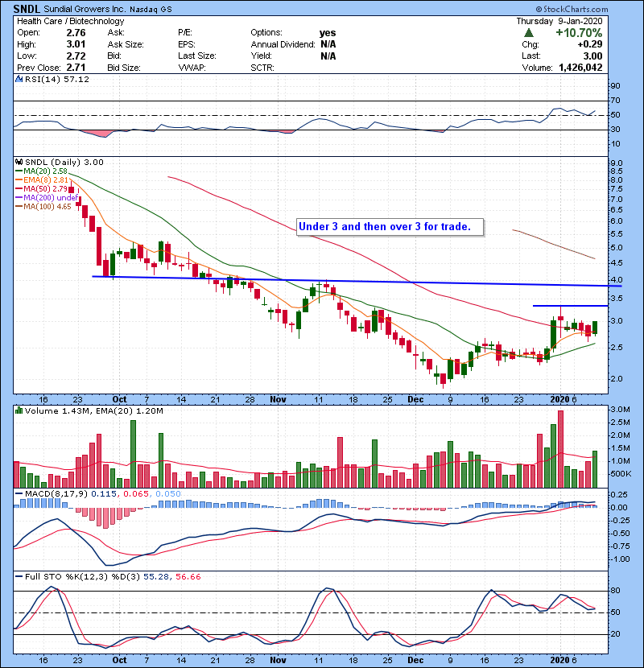Click the 70 level on the RSI axis

point(615,101)
